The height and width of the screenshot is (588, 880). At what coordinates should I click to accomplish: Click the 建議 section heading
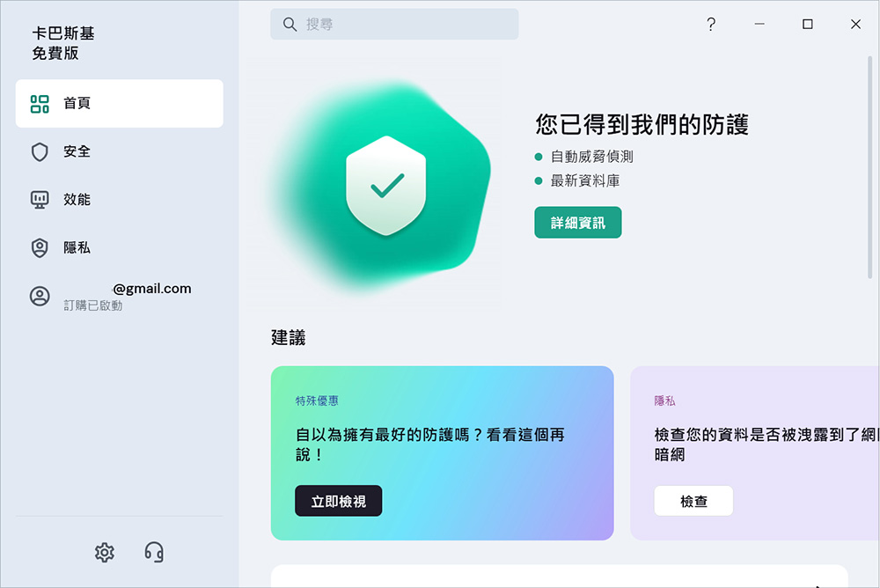click(x=289, y=337)
